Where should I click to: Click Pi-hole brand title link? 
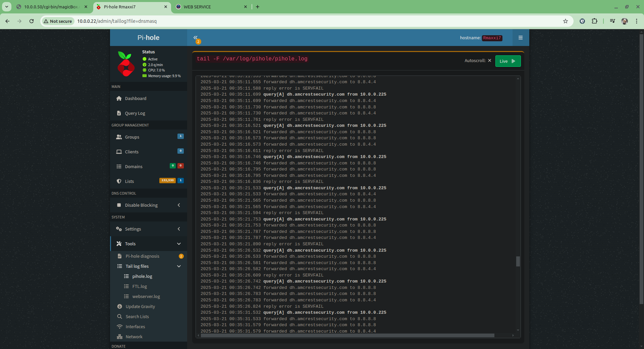pos(148,38)
